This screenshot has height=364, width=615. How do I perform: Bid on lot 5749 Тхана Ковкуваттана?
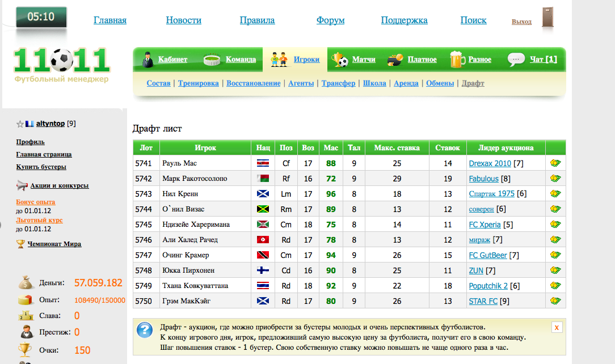555,285
